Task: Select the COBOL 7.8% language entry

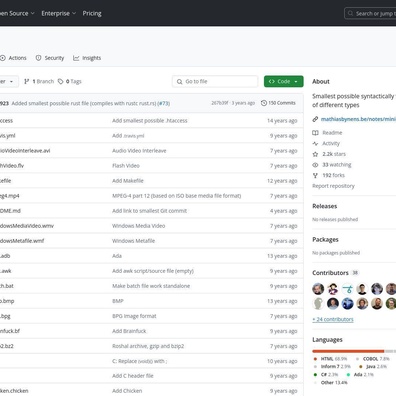Action: pyautogui.click(x=373, y=359)
